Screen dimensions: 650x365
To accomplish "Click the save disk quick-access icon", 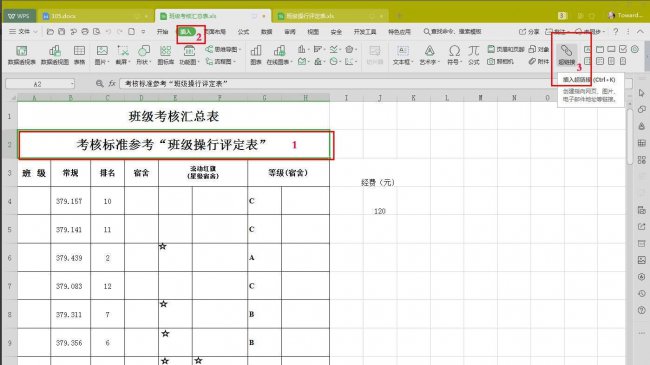I will click(62, 32).
